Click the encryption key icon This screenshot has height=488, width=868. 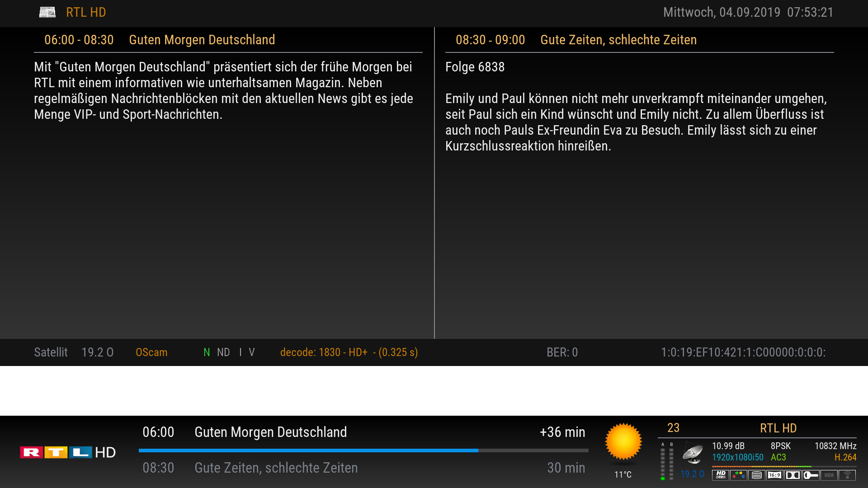click(x=811, y=475)
